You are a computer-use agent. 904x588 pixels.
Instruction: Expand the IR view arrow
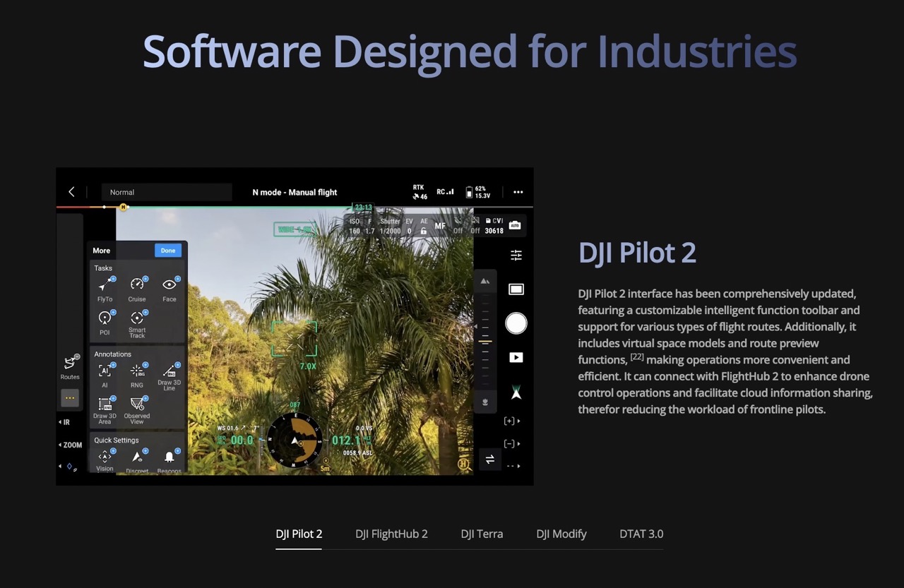click(x=64, y=422)
